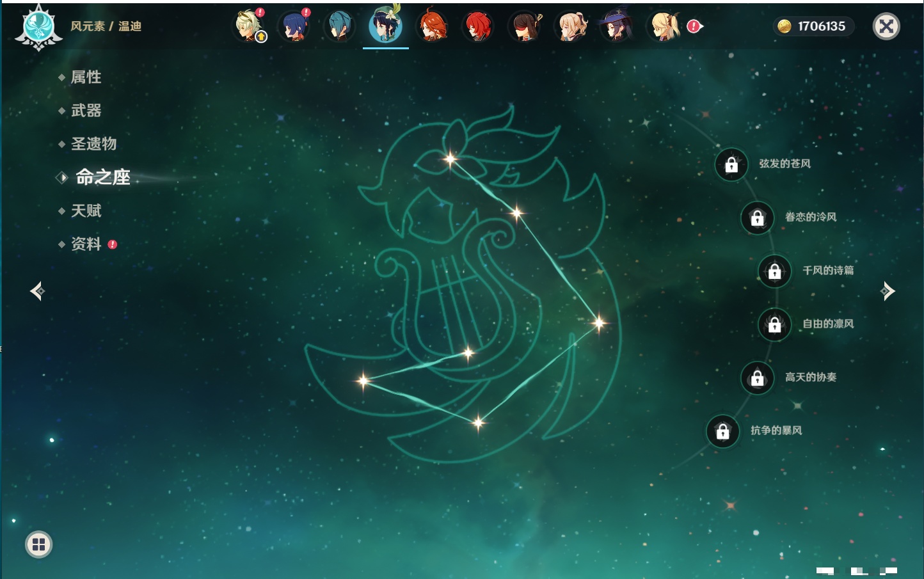Image resolution: width=924 pixels, height=579 pixels.
Task: Click the red alert badge beside 资料
Action: (x=113, y=244)
